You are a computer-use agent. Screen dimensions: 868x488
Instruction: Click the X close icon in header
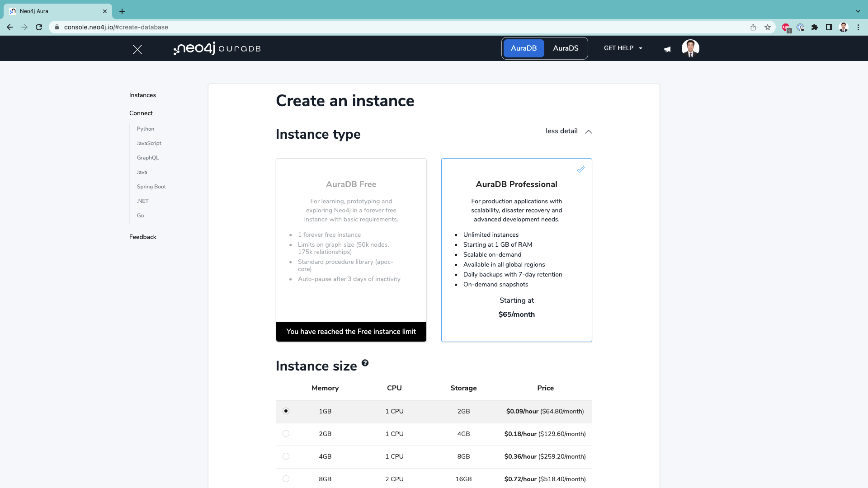click(137, 49)
